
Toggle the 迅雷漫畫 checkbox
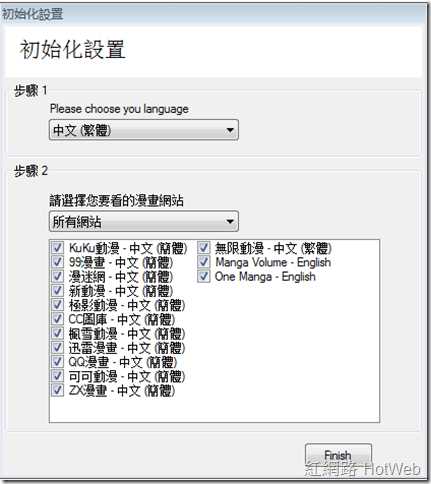57,348
